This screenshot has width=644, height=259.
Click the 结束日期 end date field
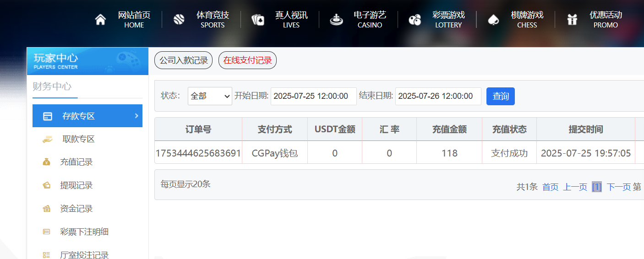[x=438, y=96]
